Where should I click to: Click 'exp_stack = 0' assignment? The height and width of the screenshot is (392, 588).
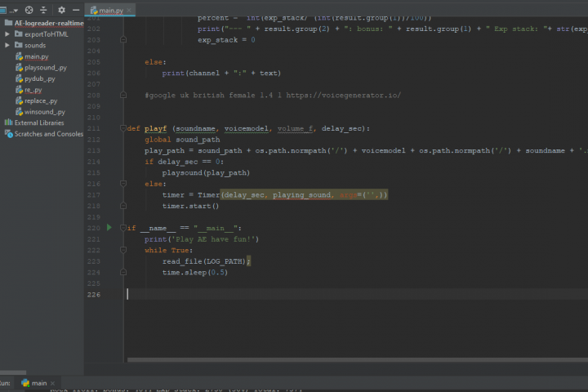(226, 40)
